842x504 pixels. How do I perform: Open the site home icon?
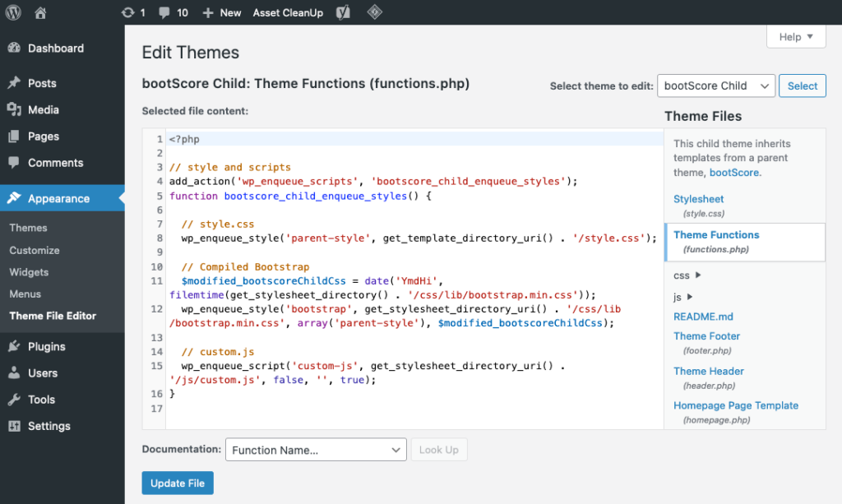[41, 12]
